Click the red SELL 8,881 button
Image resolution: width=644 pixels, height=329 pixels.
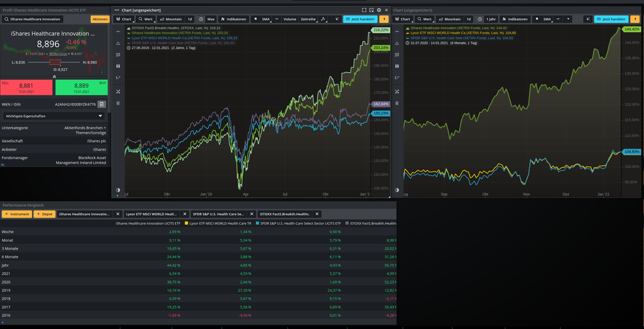coord(26,87)
